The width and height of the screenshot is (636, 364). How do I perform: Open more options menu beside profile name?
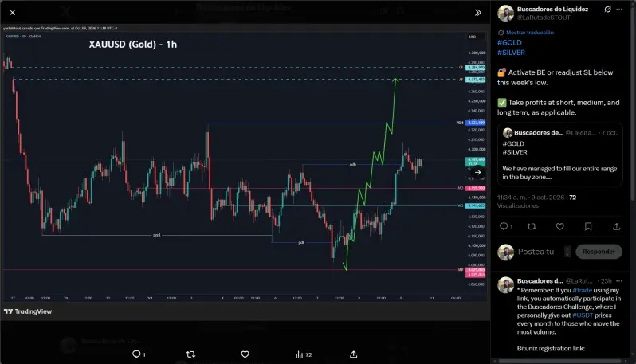coord(619,10)
